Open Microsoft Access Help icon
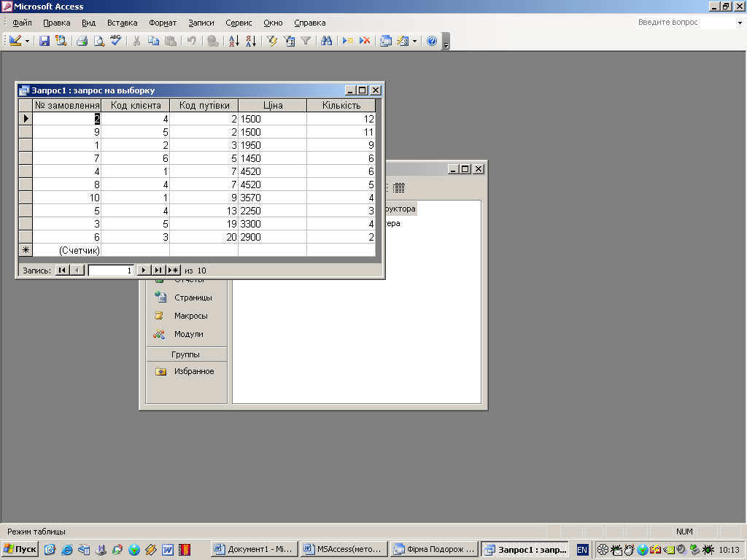This screenshot has height=560, width=747. point(432,41)
